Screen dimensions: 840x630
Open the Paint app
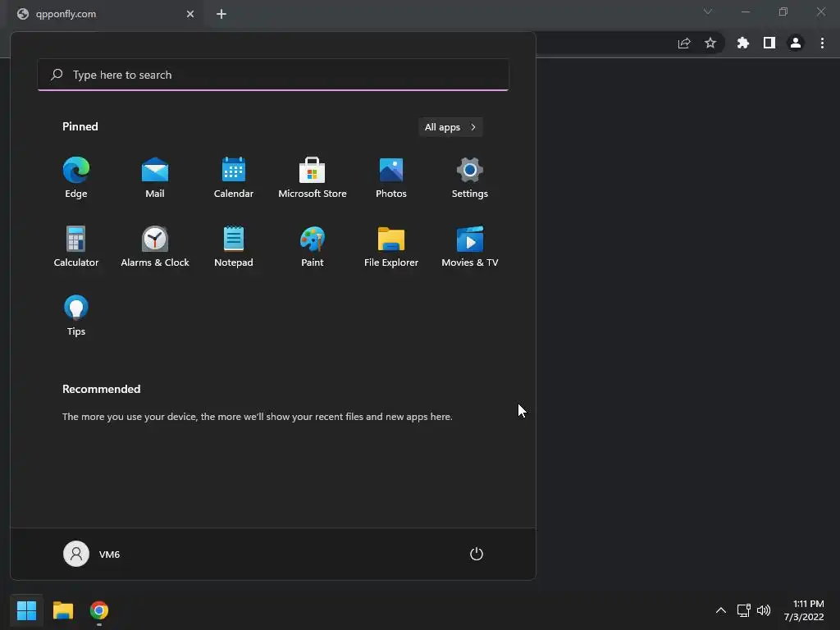tap(313, 246)
